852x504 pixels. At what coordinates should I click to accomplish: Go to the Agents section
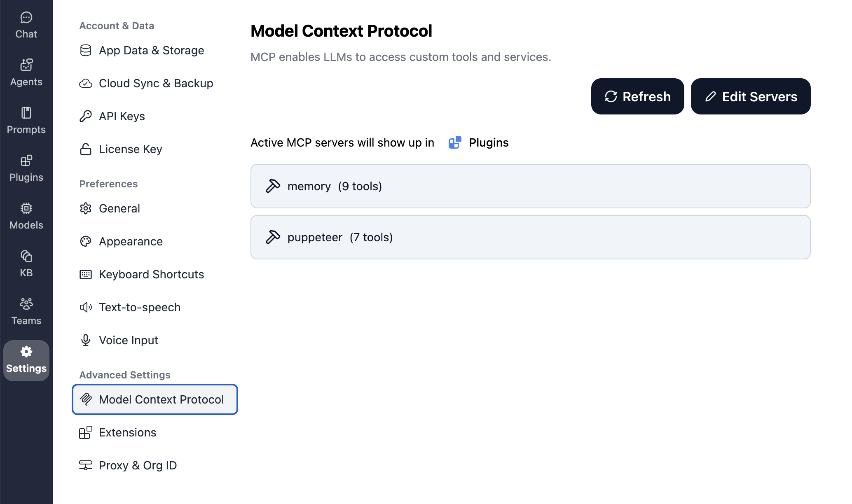pos(26,72)
